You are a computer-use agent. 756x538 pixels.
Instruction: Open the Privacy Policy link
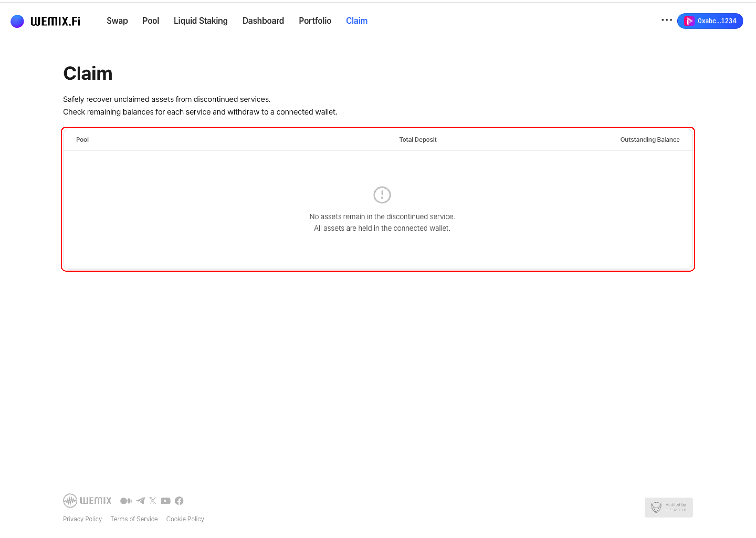click(x=82, y=519)
